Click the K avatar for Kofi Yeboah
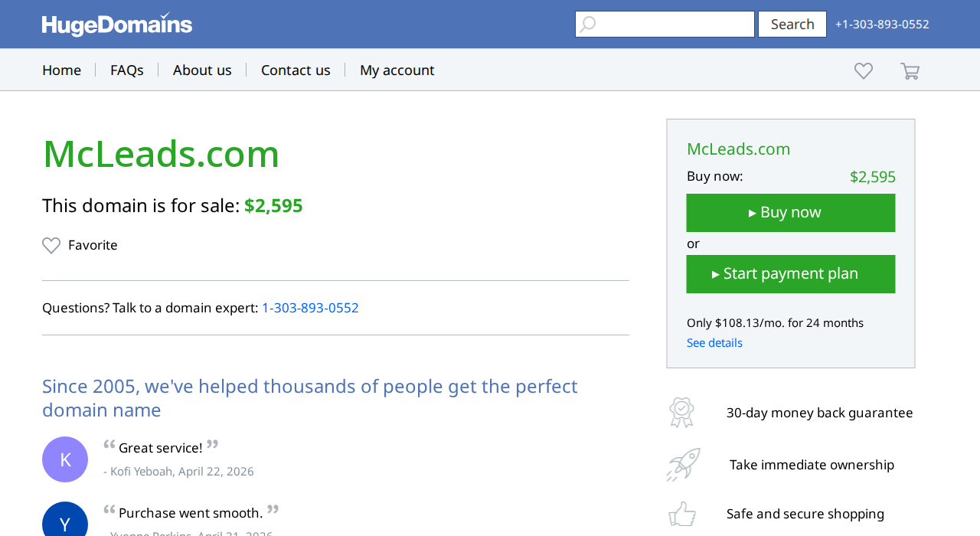The width and height of the screenshot is (980, 536). [65, 459]
